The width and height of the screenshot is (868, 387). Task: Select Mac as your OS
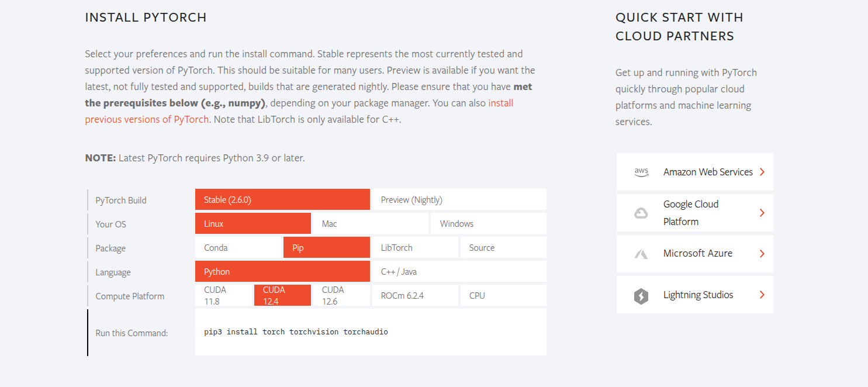[369, 224]
